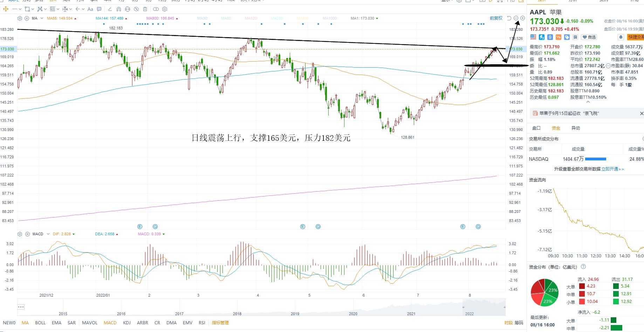Screen dimensions: 644x332
Task: Click the orange 快捷交易 button
Action: (x=636, y=37)
